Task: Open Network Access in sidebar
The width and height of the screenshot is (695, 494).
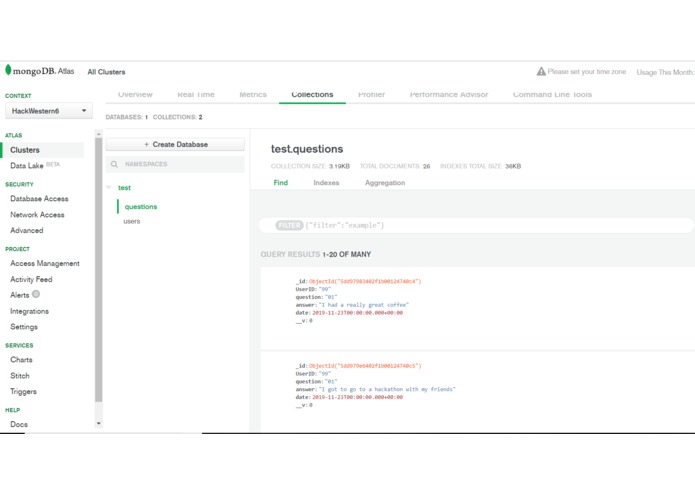Action: [37, 215]
